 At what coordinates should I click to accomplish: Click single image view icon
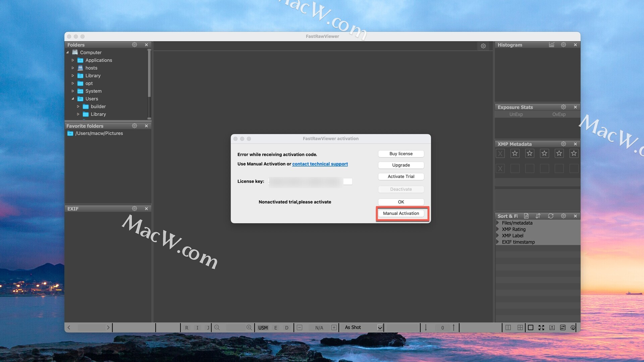click(530, 327)
